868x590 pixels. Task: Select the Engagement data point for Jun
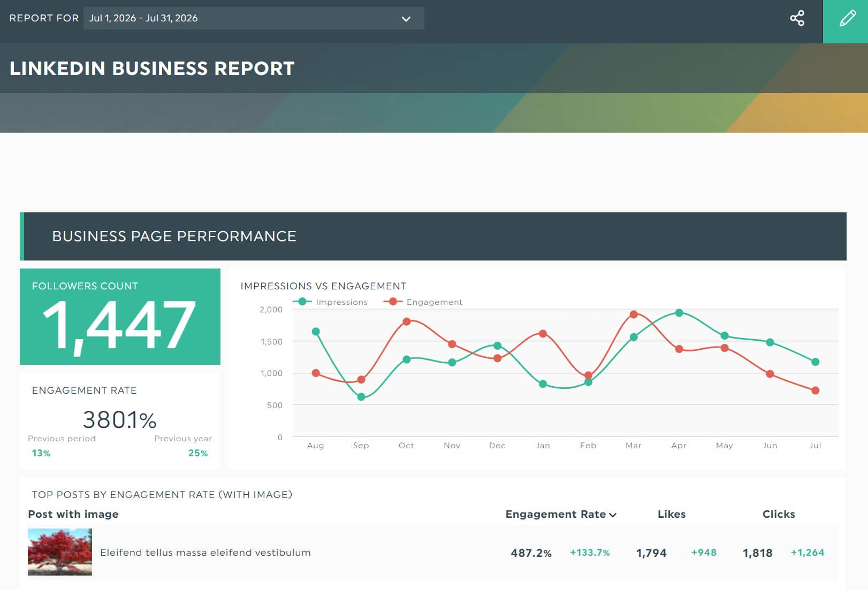coord(770,374)
